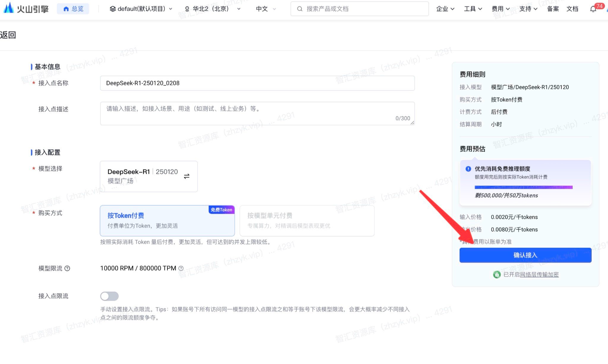Screen dimensions: 608x364
Task: Click the 小时 settlement period value
Action: pyautogui.click(x=496, y=124)
